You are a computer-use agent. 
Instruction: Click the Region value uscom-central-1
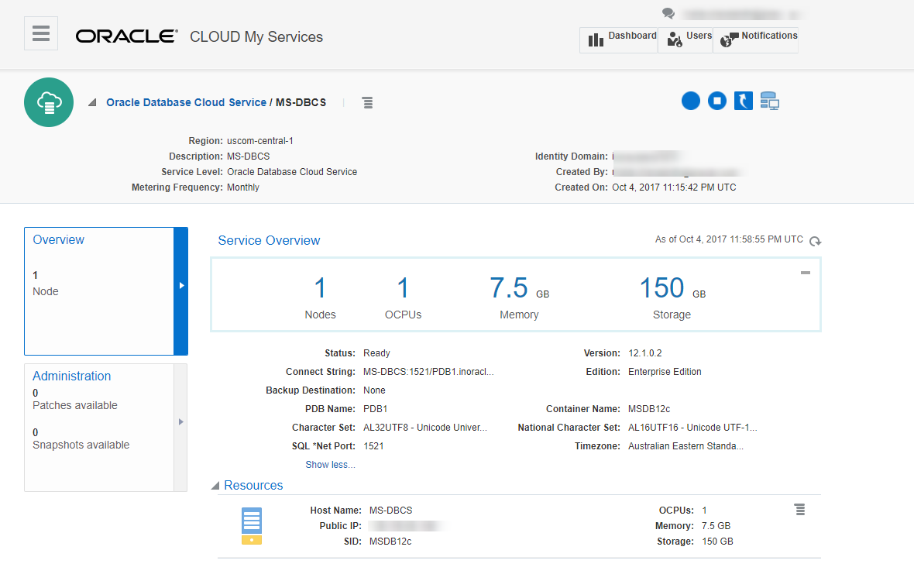tap(260, 141)
